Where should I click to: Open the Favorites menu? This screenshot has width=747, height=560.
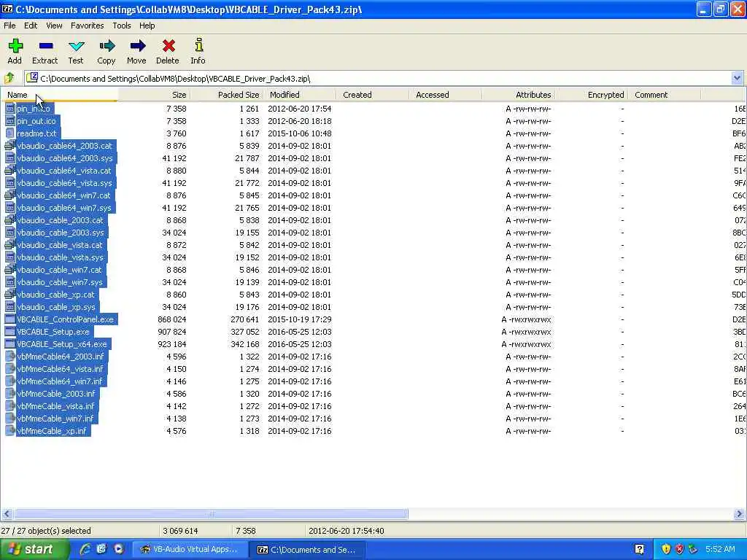[x=88, y=26]
